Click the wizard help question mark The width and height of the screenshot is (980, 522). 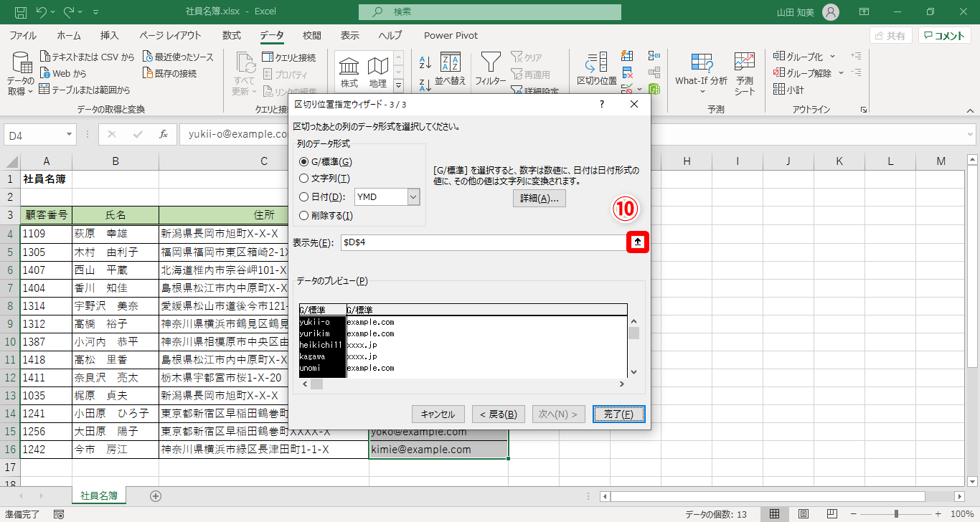pos(601,105)
